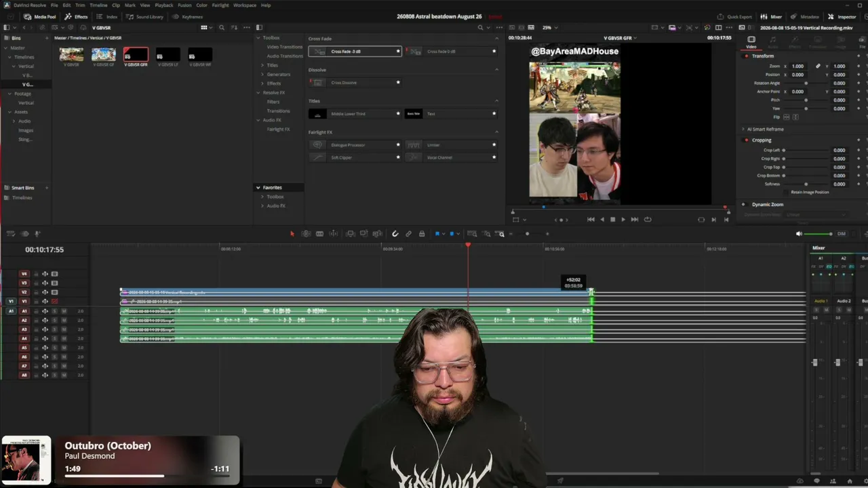
Task: Expand Titles category in Toolbox tree
Action: (x=263, y=65)
